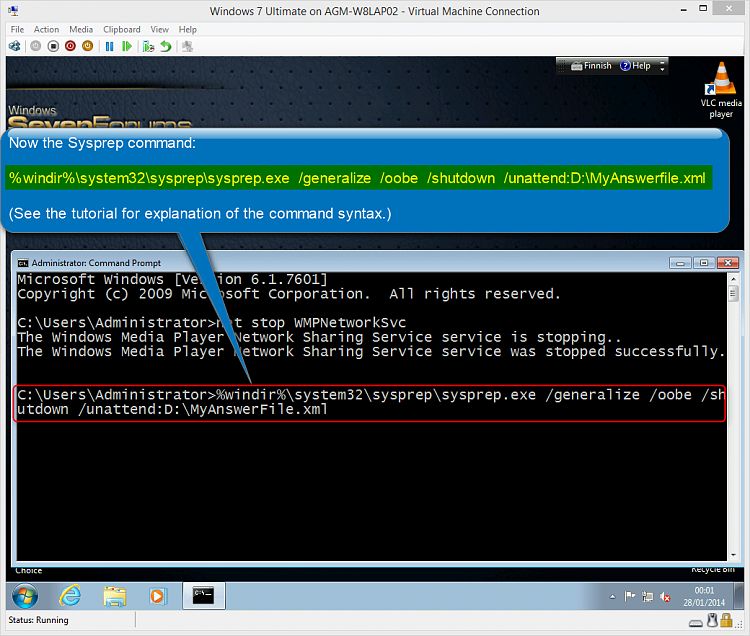This screenshot has height=636, width=750.
Task: Open the Windows 7 Start menu orb
Action: click(25, 596)
